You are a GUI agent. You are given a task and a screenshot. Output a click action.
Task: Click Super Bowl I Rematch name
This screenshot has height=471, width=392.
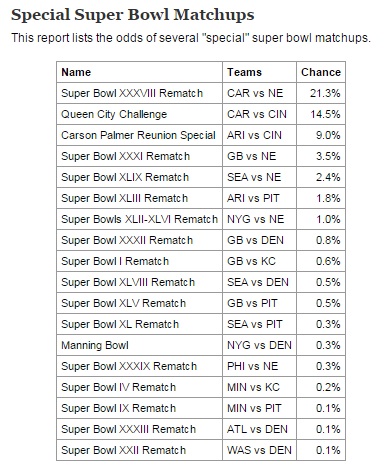(115, 261)
